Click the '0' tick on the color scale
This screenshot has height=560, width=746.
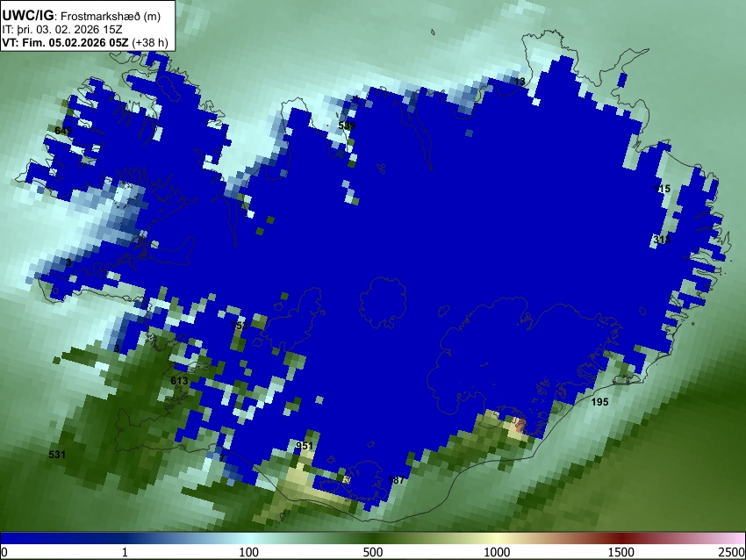click(4, 552)
